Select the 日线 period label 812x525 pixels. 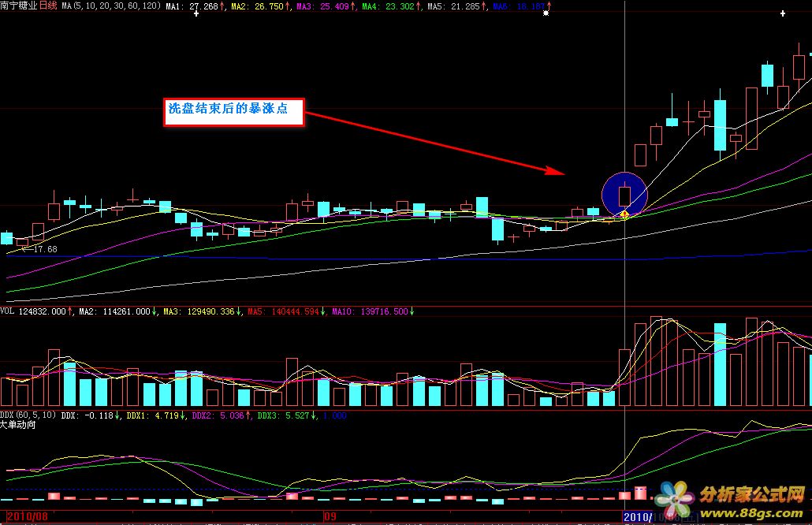pyautogui.click(x=48, y=6)
